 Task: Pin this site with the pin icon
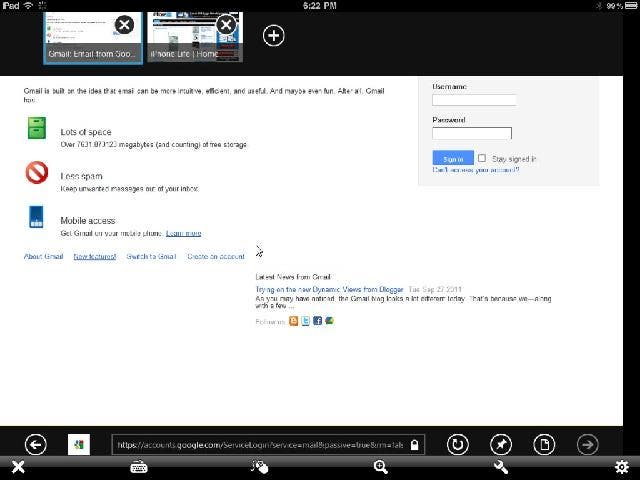click(x=501, y=444)
